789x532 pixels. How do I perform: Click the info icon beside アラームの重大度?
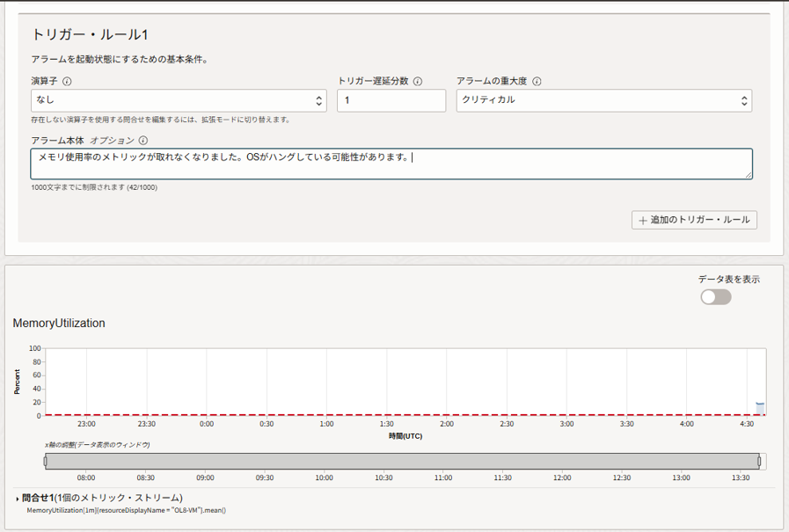pyautogui.click(x=537, y=82)
